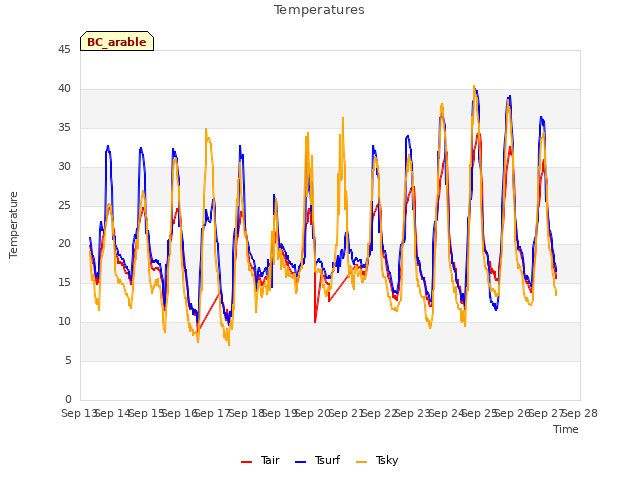Viewport: 640px width, 480px height.
Task: Click the Temperature y-axis label
Action: (13, 225)
